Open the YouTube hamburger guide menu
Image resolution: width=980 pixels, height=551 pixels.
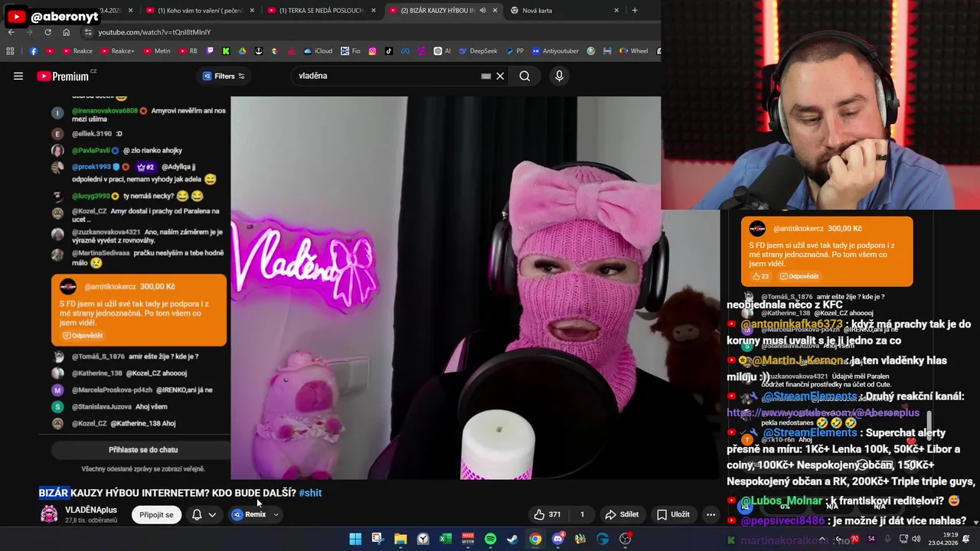(18, 76)
